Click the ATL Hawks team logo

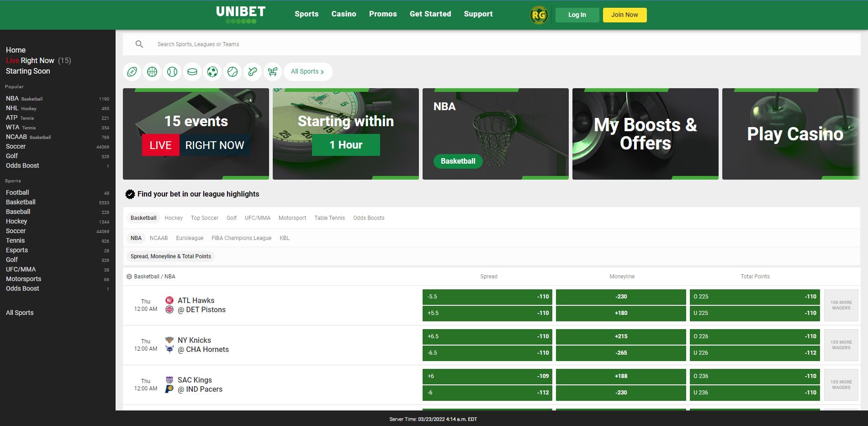coord(169,300)
